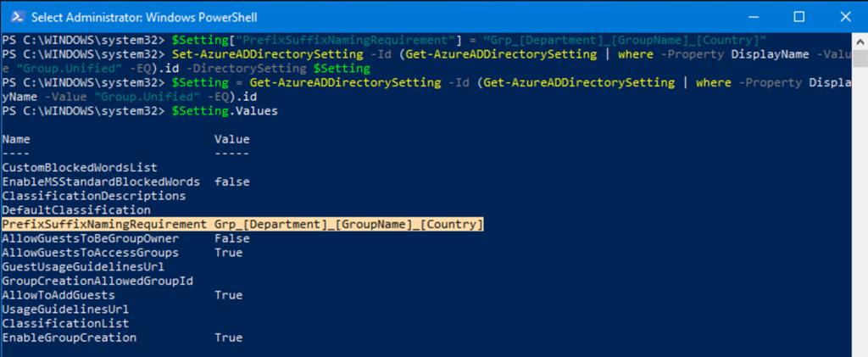Image resolution: width=868 pixels, height=357 pixels.
Task: Click the Value column header
Action: pos(231,138)
